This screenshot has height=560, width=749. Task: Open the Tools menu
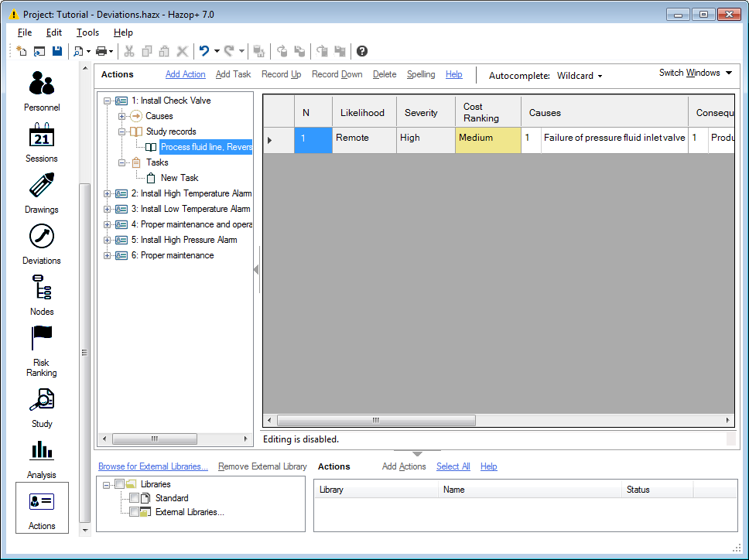(87, 32)
